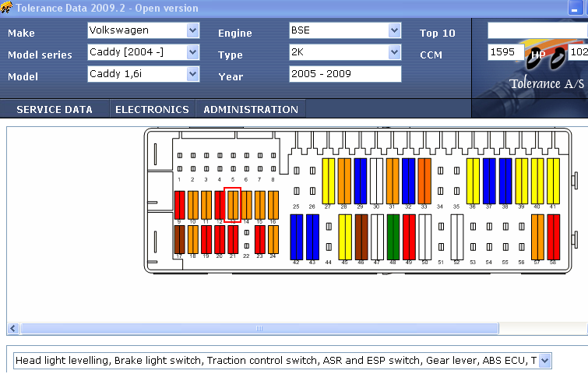This screenshot has height=374, width=588.
Task: Select blue fuse number 38
Action: 505,182
